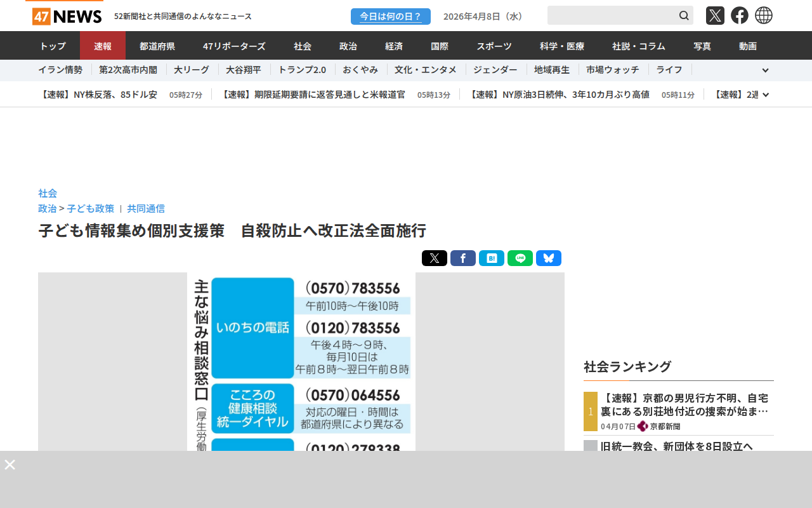Expand the topic tags row chevron
Screen dimensions: 812x508
coord(765,70)
